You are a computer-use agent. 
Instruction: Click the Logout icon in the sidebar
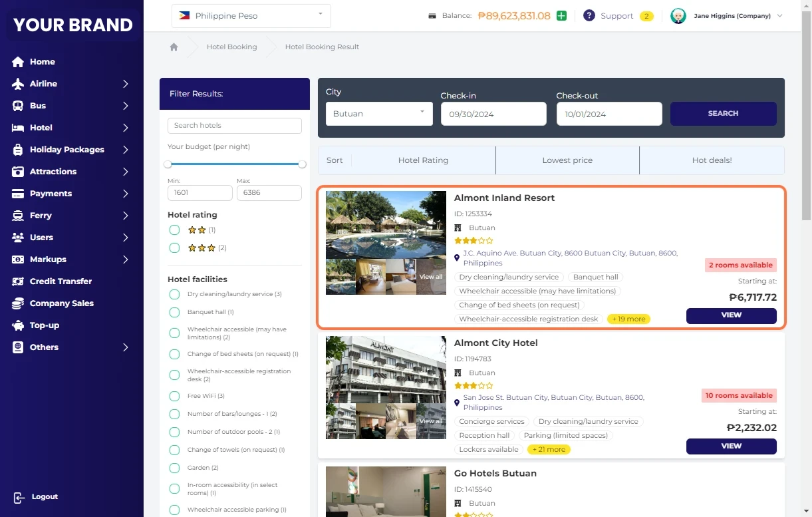pyautogui.click(x=19, y=497)
